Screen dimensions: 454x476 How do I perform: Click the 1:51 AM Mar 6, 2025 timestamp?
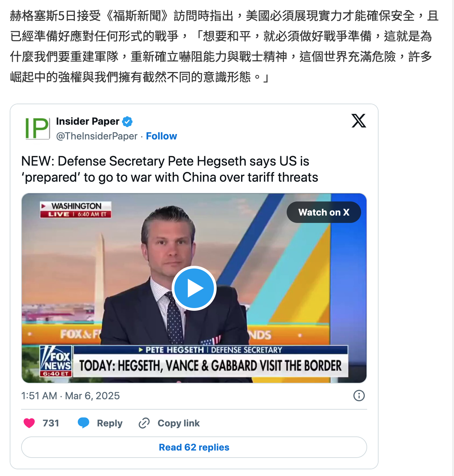point(70,396)
